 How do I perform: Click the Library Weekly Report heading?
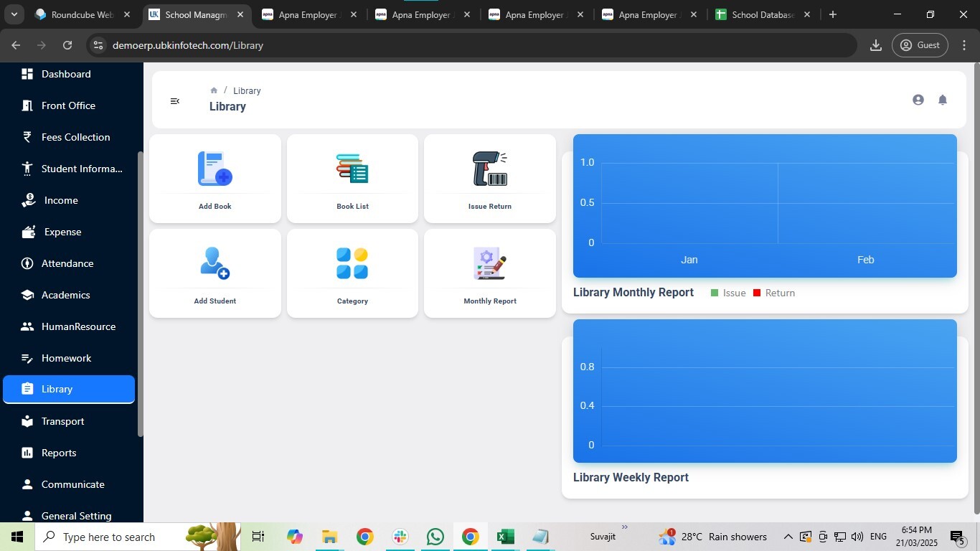(631, 477)
